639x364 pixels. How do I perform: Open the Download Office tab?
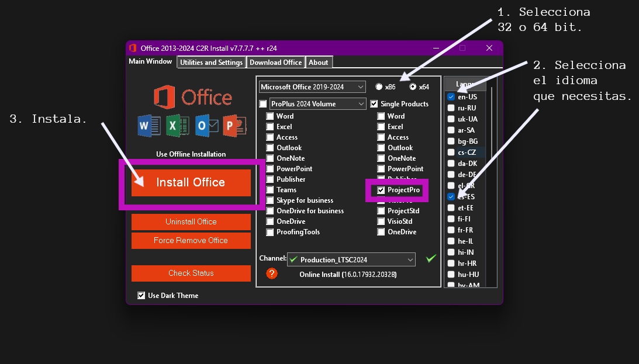point(276,63)
